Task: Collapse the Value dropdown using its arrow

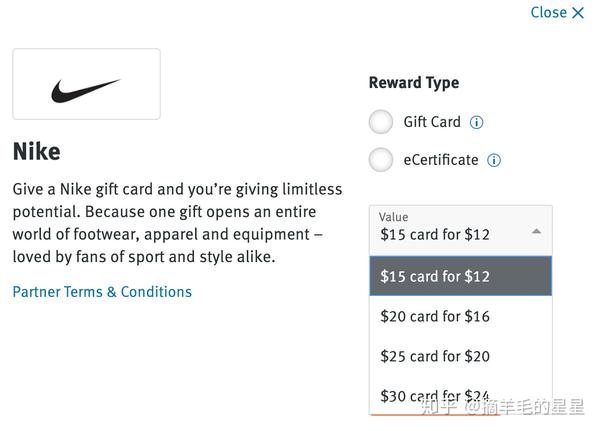Action: point(536,231)
